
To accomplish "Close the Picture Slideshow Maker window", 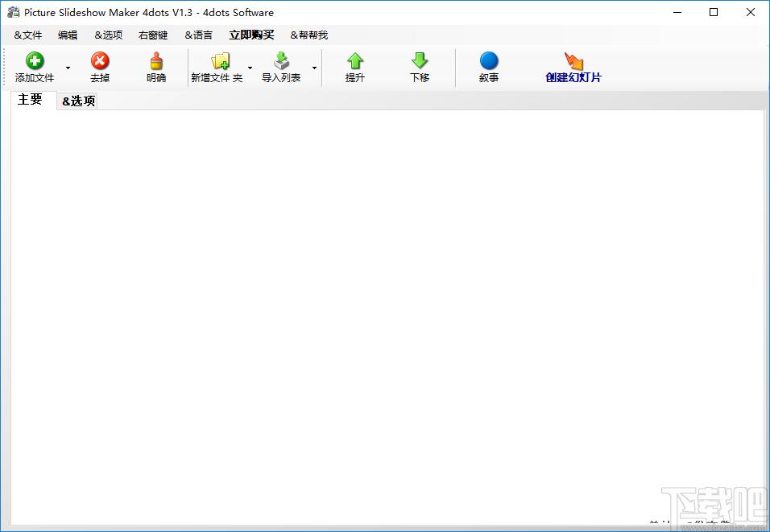I will 751,12.
